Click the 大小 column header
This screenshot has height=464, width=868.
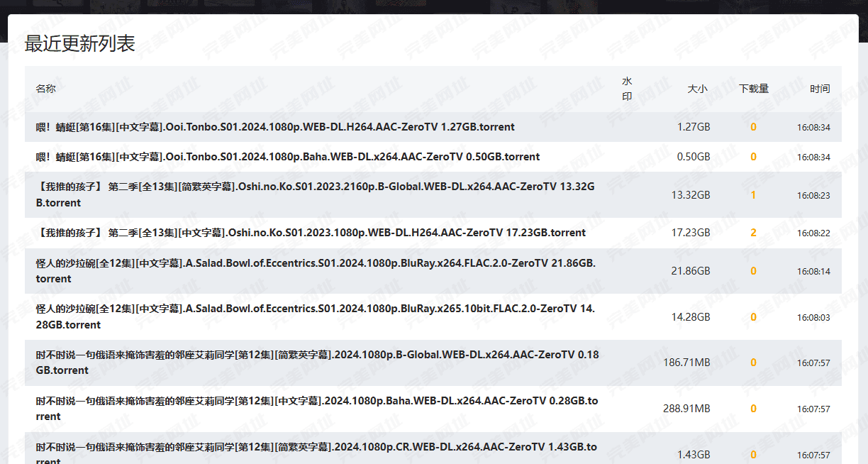click(x=697, y=89)
